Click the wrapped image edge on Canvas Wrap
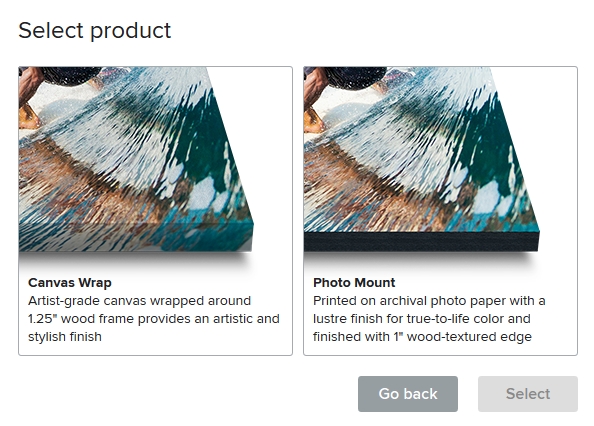Viewport: 594px width, 426px height. 136,238
